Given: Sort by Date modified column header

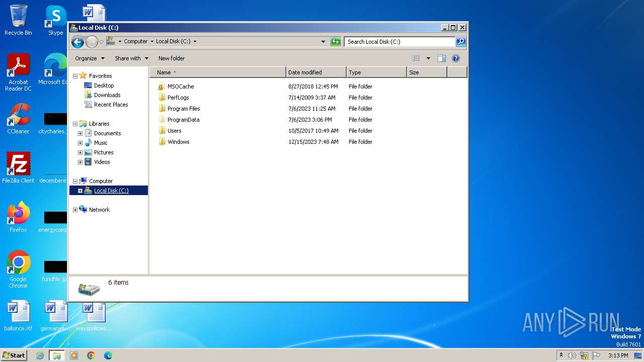Looking at the screenshot, I should tap(316, 72).
